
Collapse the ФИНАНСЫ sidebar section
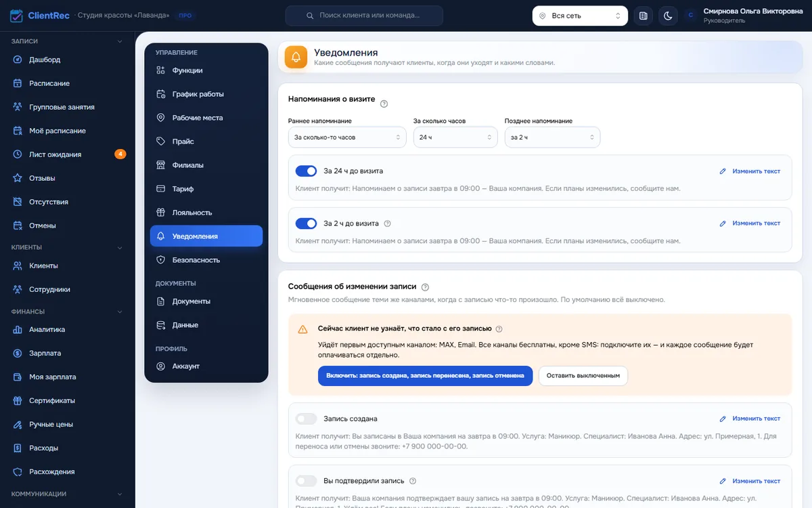[68, 312]
